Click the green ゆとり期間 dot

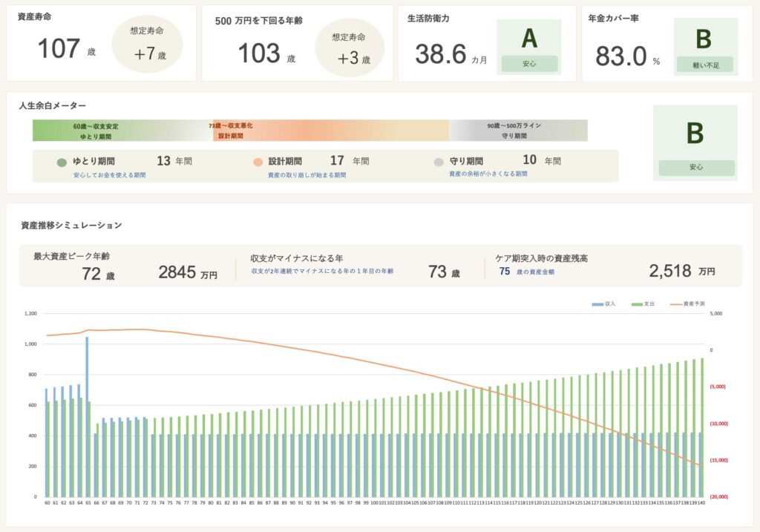62,162
